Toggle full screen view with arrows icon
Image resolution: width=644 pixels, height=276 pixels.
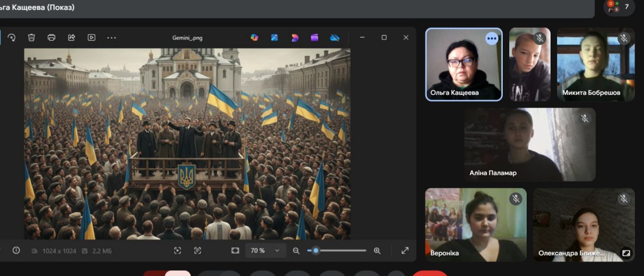click(405, 250)
